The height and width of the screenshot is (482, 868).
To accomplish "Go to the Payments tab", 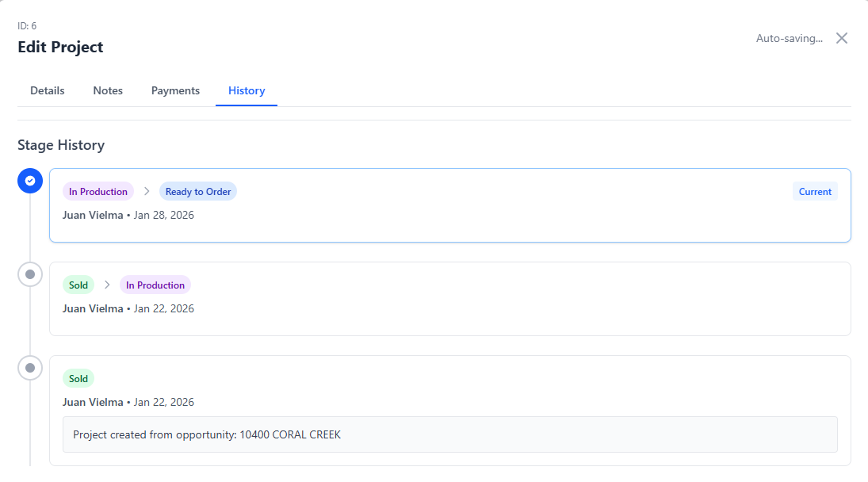I will pyautogui.click(x=175, y=90).
